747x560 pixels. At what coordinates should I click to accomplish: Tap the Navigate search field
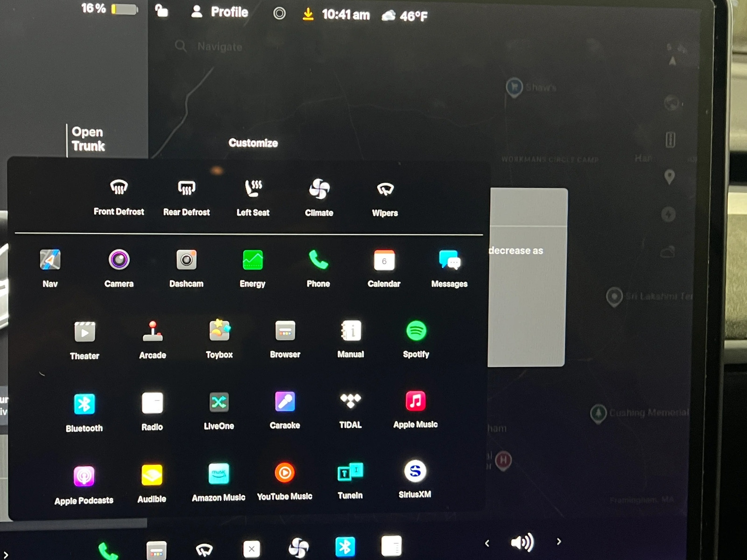click(219, 47)
